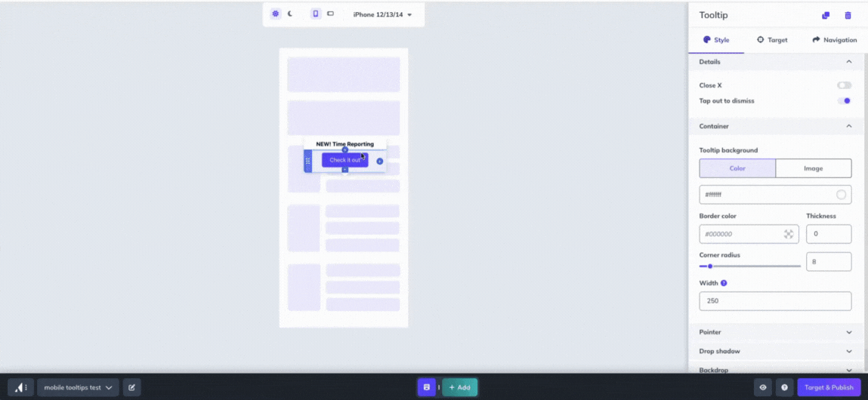The width and height of the screenshot is (868, 400).
Task: Edit the Border color #000000 field
Action: tap(749, 234)
